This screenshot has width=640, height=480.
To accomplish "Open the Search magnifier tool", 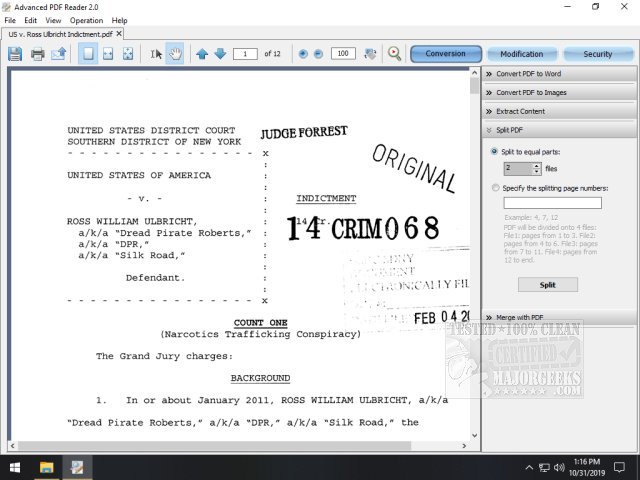I will click(394, 53).
